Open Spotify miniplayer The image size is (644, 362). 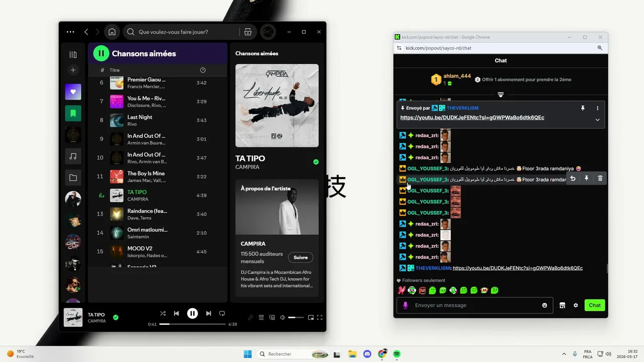311,317
